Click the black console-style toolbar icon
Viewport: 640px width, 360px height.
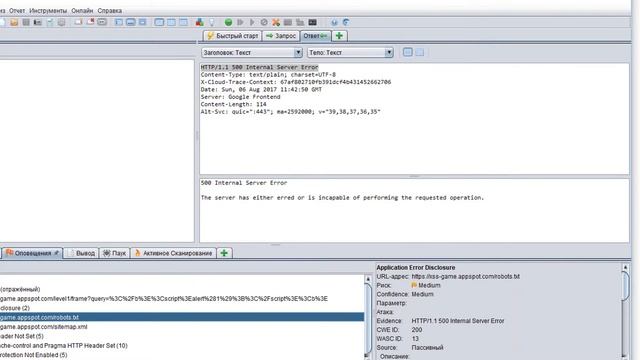point(312,22)
